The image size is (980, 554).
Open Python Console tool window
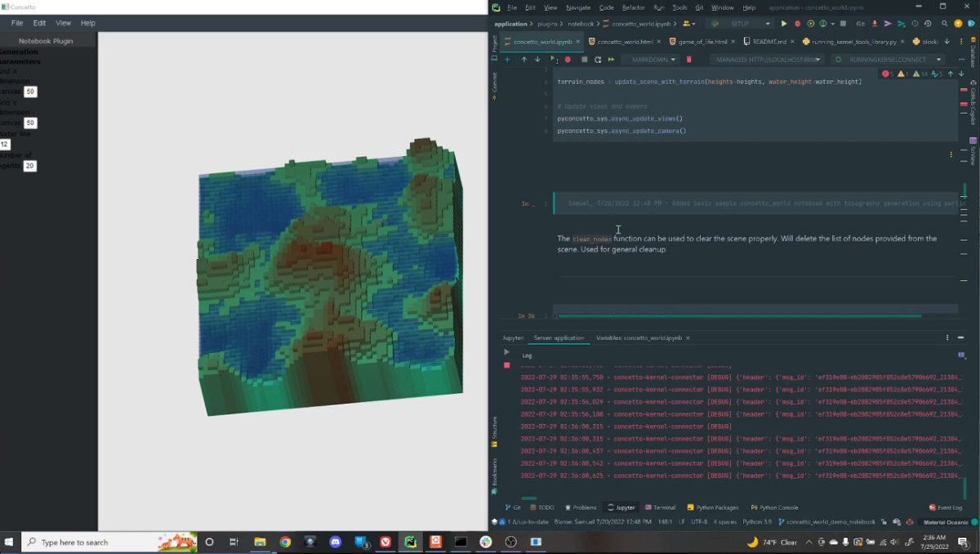pos(774,507)
